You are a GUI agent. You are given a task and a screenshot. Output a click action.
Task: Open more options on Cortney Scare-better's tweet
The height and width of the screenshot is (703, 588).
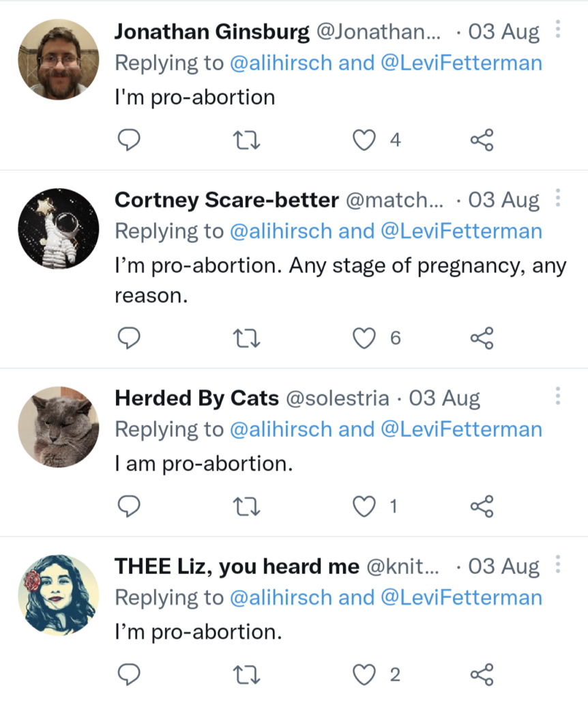pyautogui.click(x=559, y=199)
